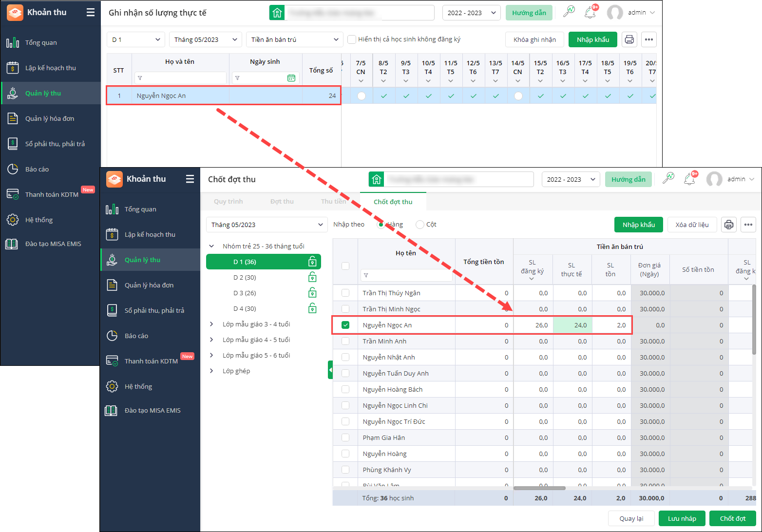Viewport: 762px width, 532px height.
Task: Open the 9/5 T3 column header dropdown arrow
Action: tap(406, 81)
